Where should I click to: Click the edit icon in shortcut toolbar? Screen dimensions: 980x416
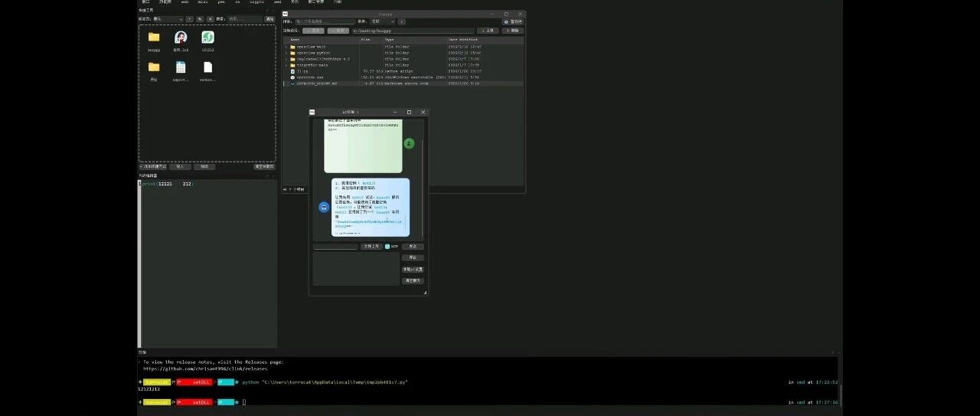(200, 19)
